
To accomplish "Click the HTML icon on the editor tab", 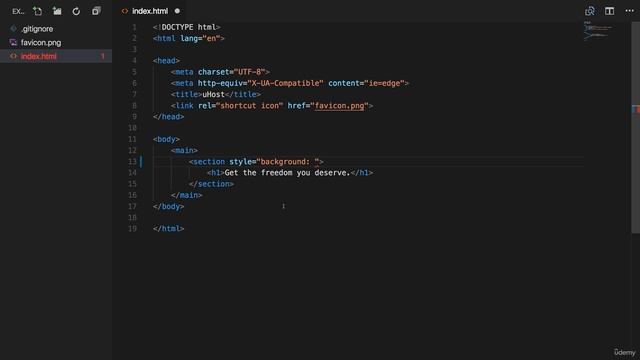I will coord(125,11).
